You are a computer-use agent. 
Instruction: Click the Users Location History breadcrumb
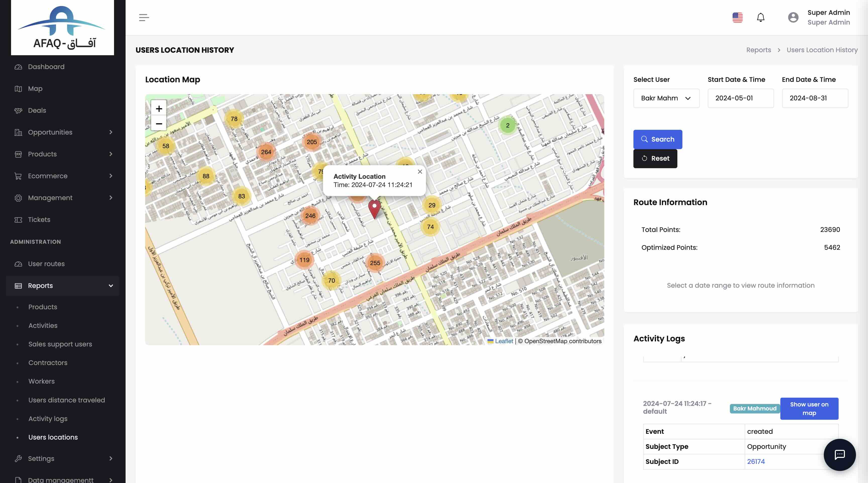(x=822, y=50)
